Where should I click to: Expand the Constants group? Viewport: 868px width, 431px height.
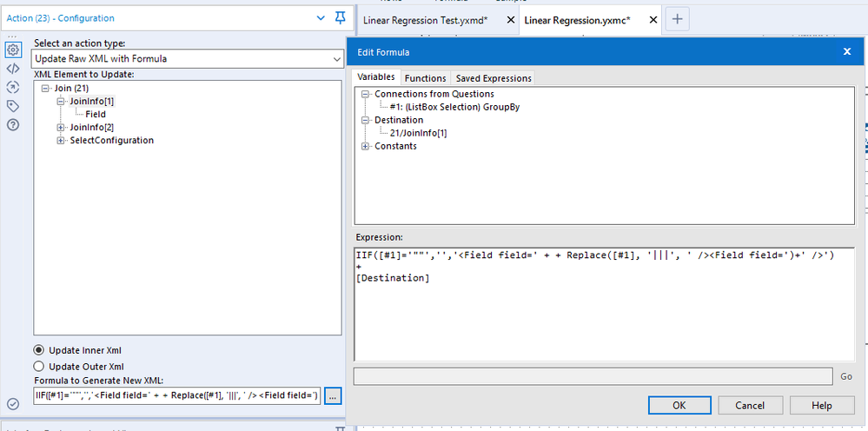pos(365,147)
